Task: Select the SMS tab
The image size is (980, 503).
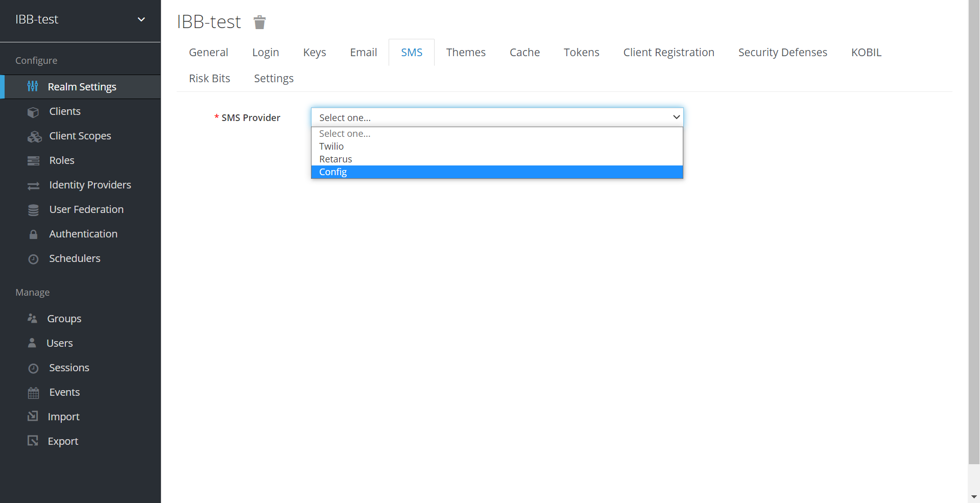Action: (x=412, y=52)
